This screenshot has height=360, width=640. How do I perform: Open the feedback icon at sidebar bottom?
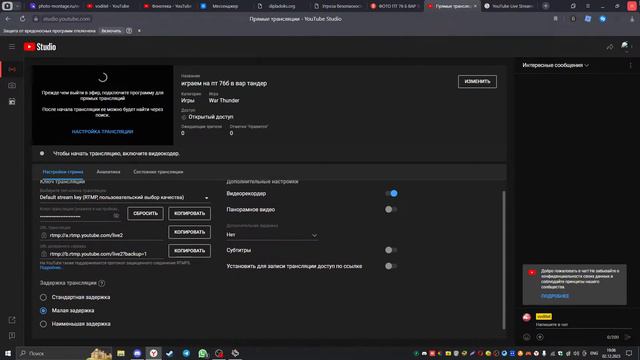(x=12, y=336)
